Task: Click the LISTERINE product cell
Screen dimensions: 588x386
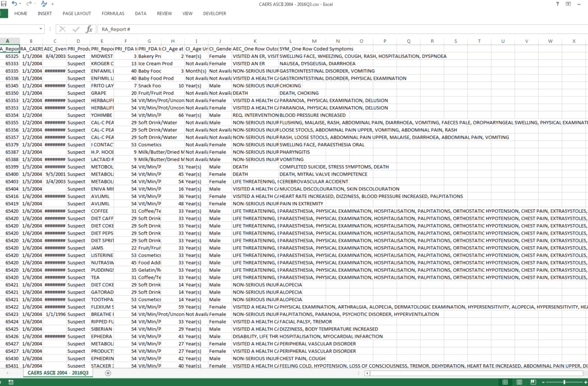Action: 102,255
